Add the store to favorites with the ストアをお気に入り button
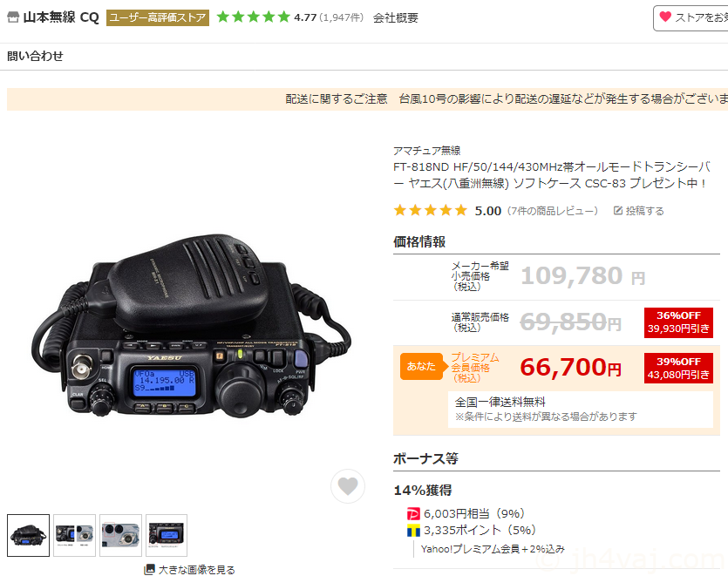This screenshot has width=728, height=576. click(691, 18)
